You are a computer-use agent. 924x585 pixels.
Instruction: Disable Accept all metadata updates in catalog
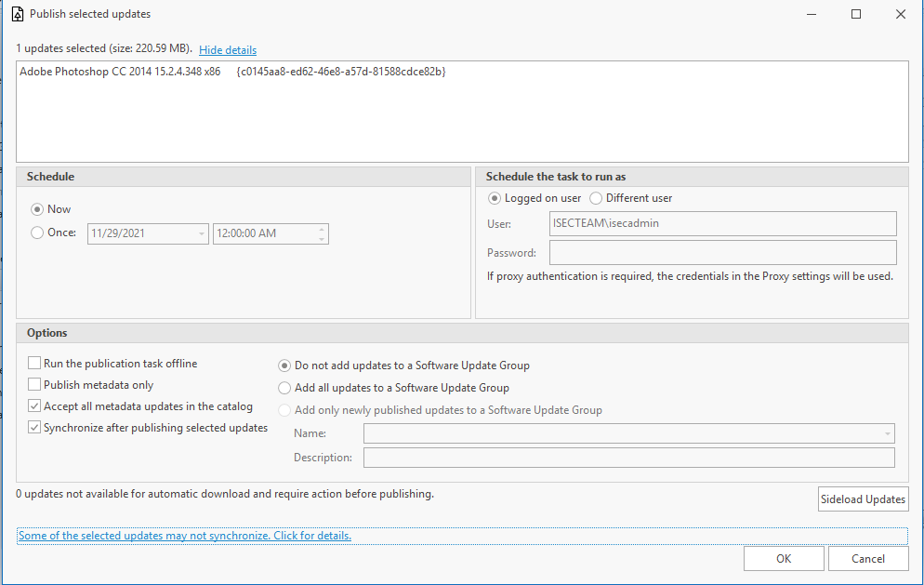coord(34,406)
